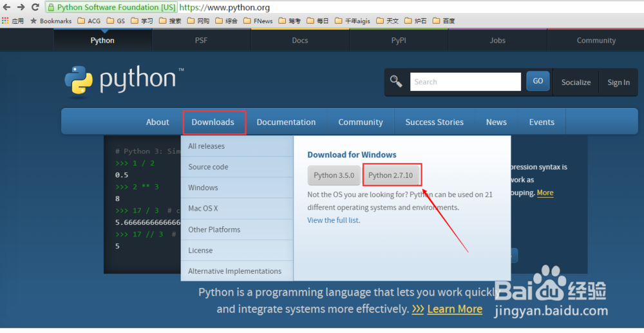Select Windows in Downloads menu

[237, 187]
